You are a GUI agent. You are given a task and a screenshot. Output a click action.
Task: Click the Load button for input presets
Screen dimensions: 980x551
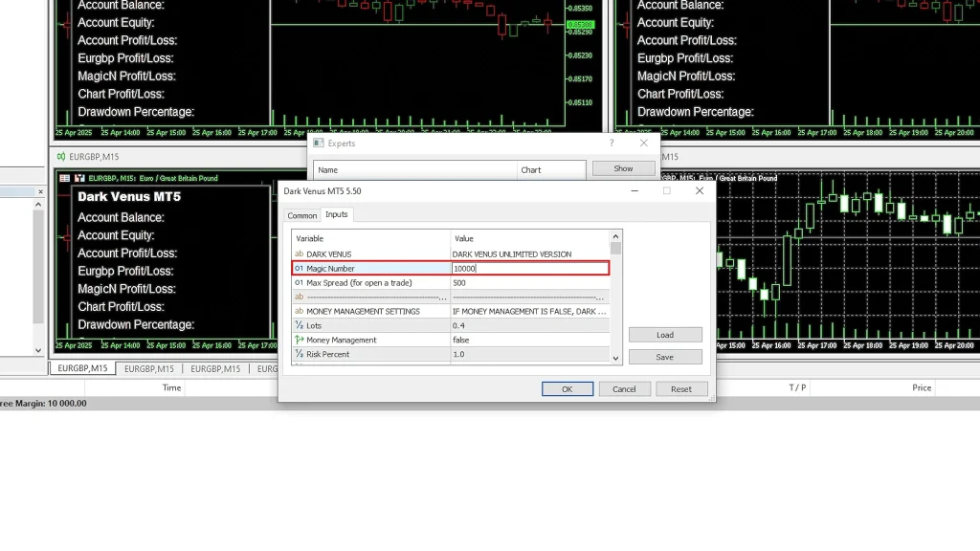[x=665, y=335]
